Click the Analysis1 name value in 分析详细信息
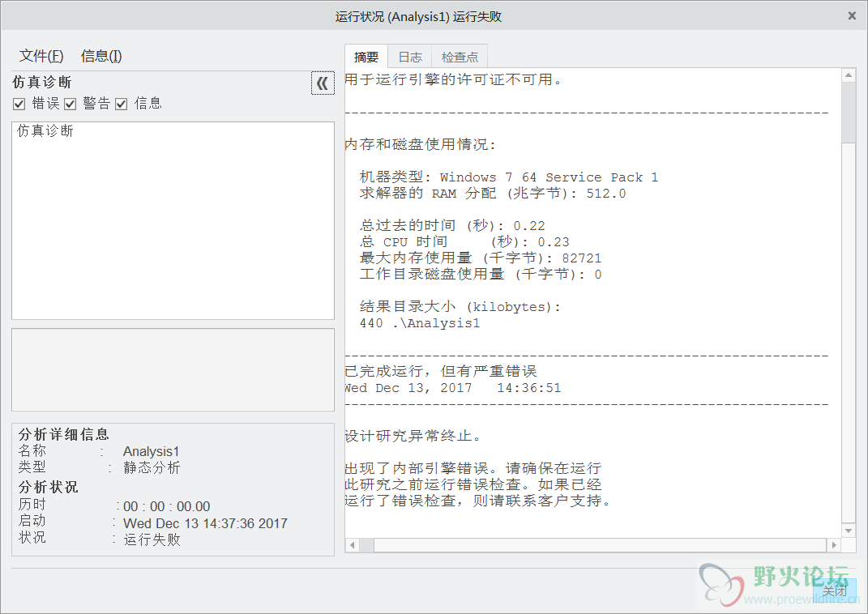The width and height of the screenshot is (868, 614). pos(151,451)
